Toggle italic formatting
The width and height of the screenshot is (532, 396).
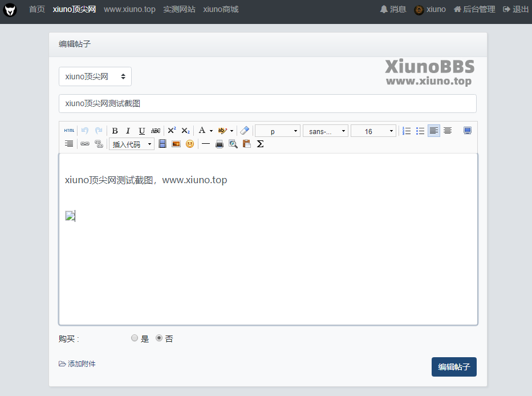pyautogui.click(x=128, y=131)
